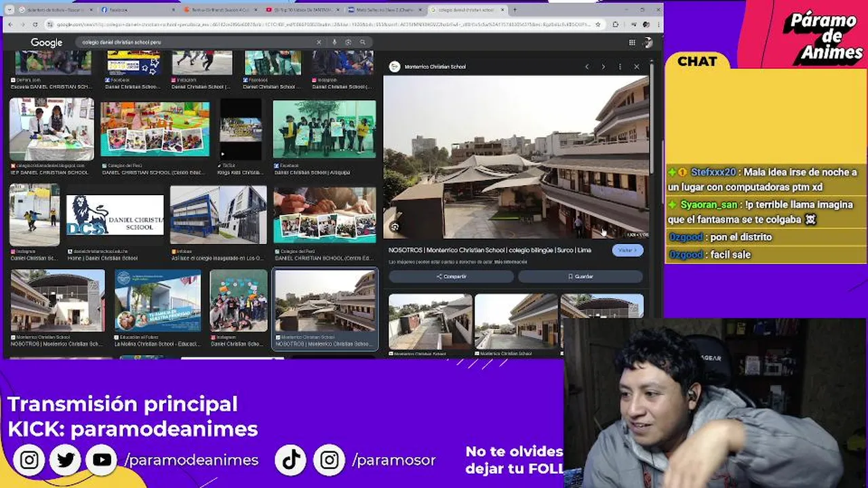The image size is (868, 488).
Task: Open the Google account avatar
Action: pos(648,42)
